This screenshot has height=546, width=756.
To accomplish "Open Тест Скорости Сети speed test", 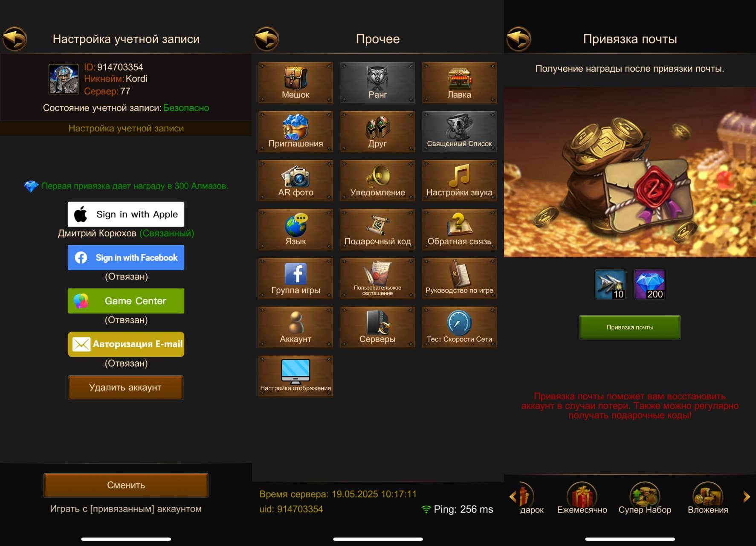I will 459,327.
